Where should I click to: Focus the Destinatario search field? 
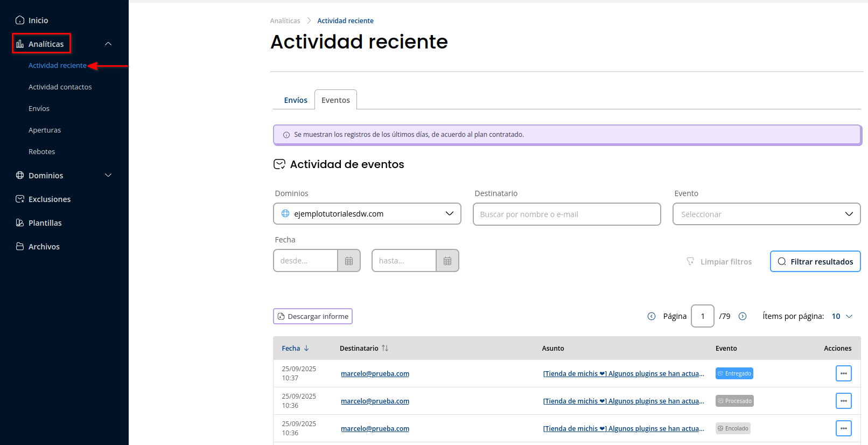pos(566,214)
